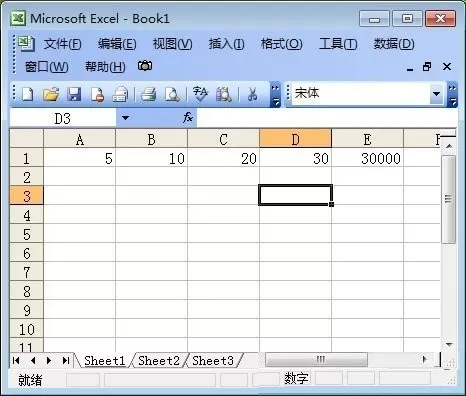Go to previous sheet tab arrow

coord(33,360)
